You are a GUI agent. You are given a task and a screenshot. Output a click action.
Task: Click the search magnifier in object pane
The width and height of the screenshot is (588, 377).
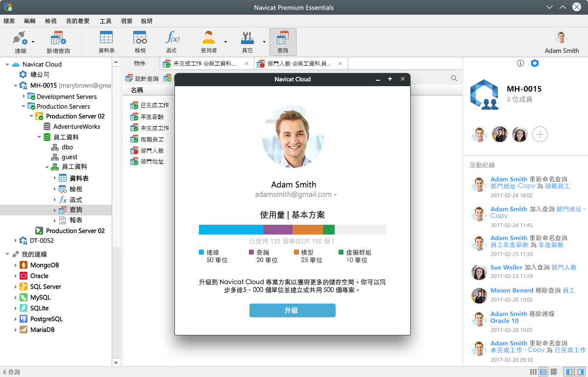coord(454,78)
